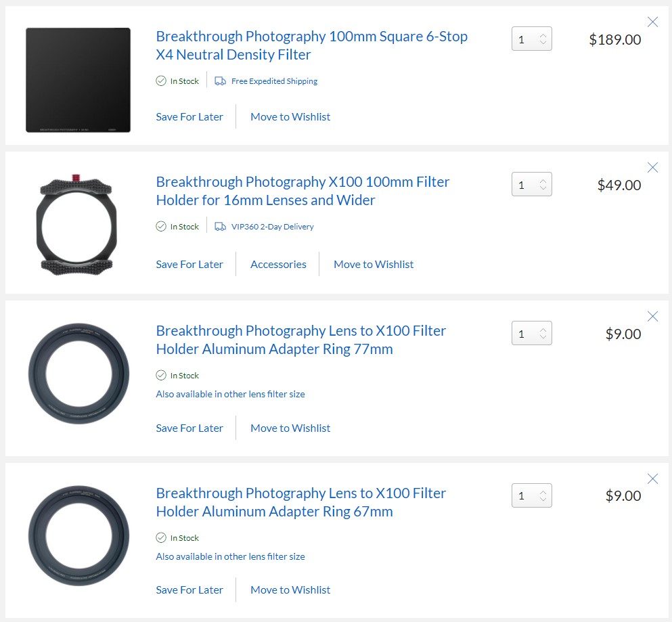This screenshot has width=672, height=622.
Task: View Accessories for the X100 Filter Holder
Action: click(278, 264)
